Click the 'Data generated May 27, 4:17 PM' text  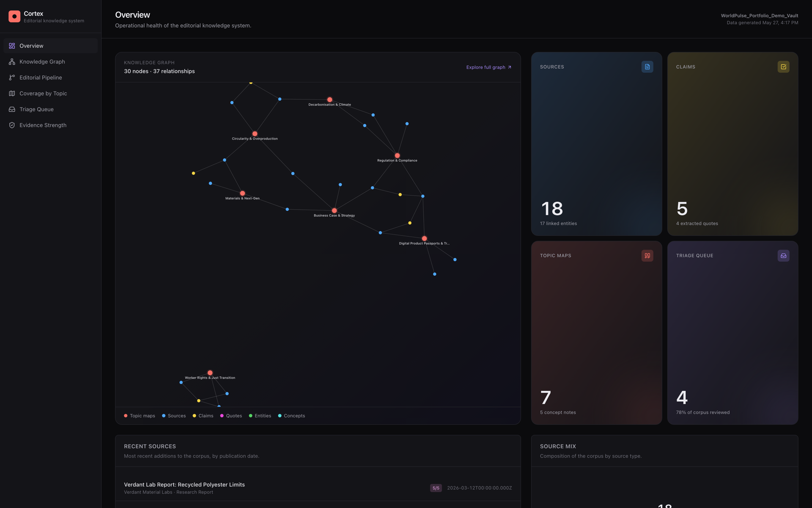[x=763, y=23]
